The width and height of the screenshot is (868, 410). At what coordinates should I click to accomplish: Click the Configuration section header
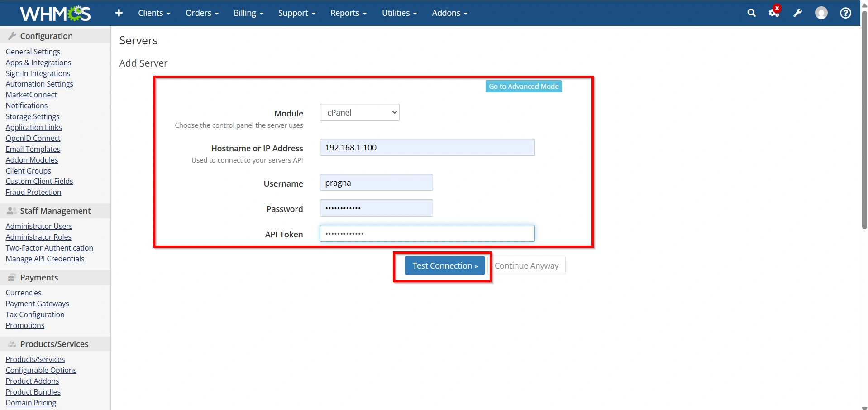[x=55, y=36]
